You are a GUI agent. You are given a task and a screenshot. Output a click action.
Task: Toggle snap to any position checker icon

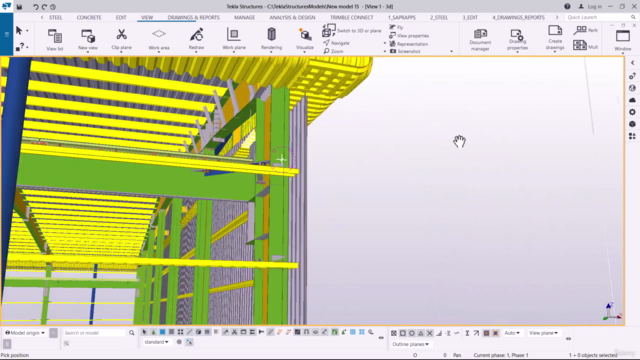tap(393, 333)
